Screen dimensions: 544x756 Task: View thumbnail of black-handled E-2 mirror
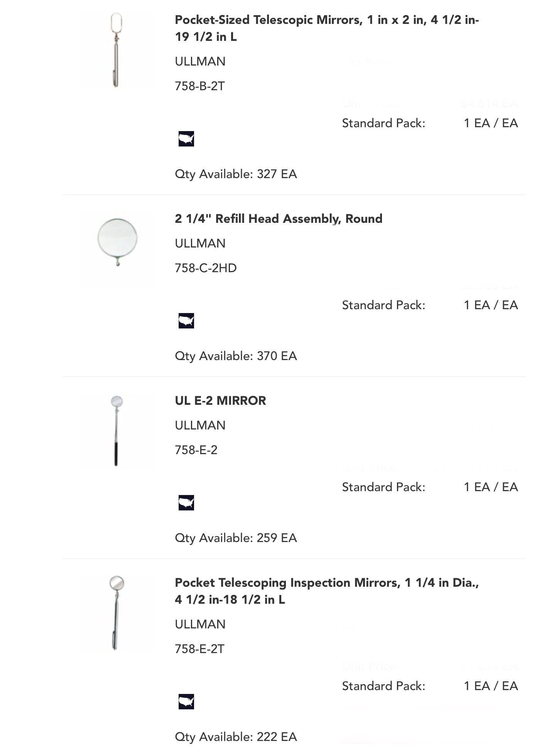(x=117, y=431)
